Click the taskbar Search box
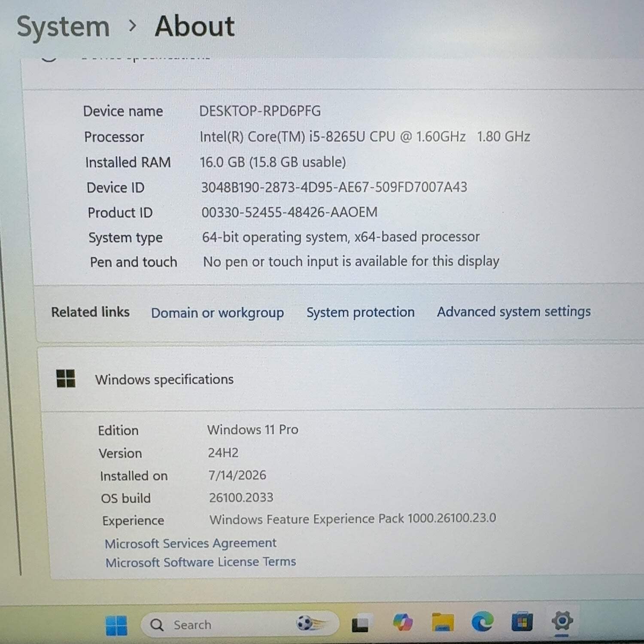Viewport: 644px width, 644px height. [240, 624]
